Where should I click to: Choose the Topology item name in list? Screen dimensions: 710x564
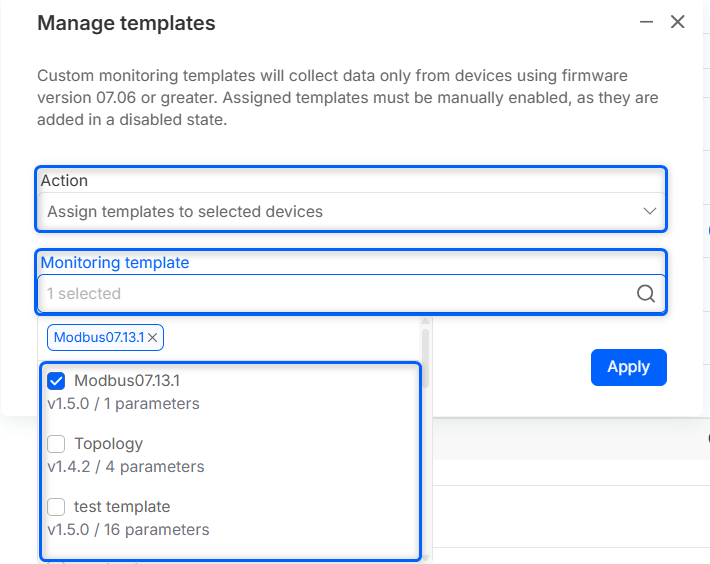(108, 443)
